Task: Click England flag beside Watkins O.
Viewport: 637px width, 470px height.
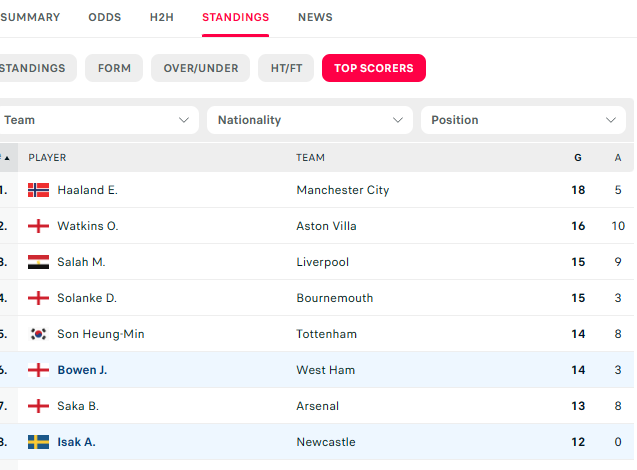Action: pyautogui.click(x=38, y=226)
